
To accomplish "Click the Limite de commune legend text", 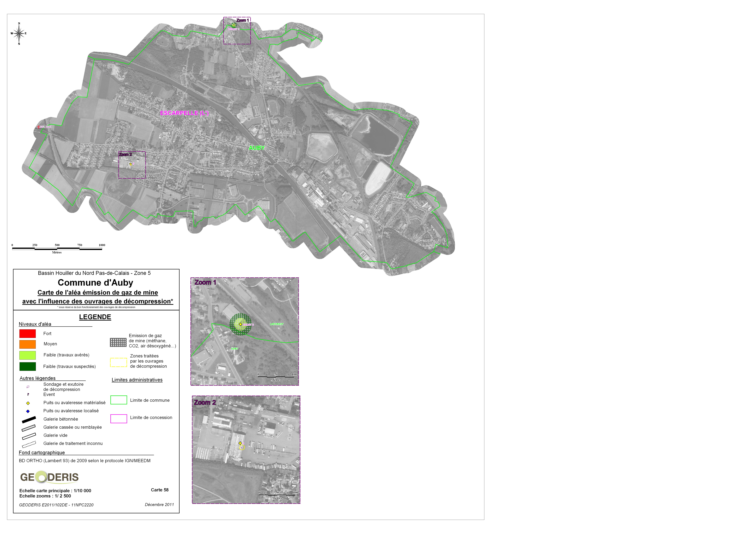I will [150, 400].
